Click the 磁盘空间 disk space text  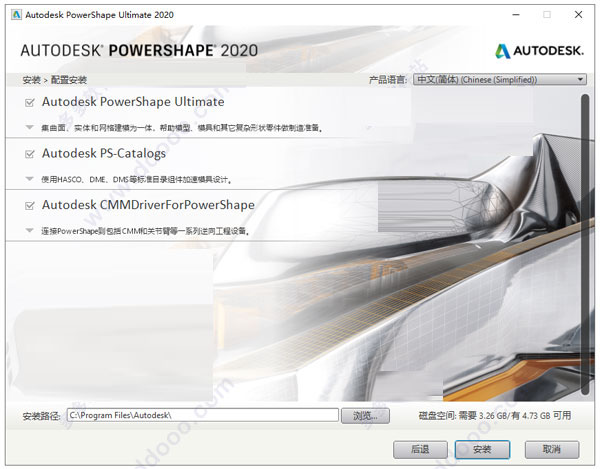[495, 415]
